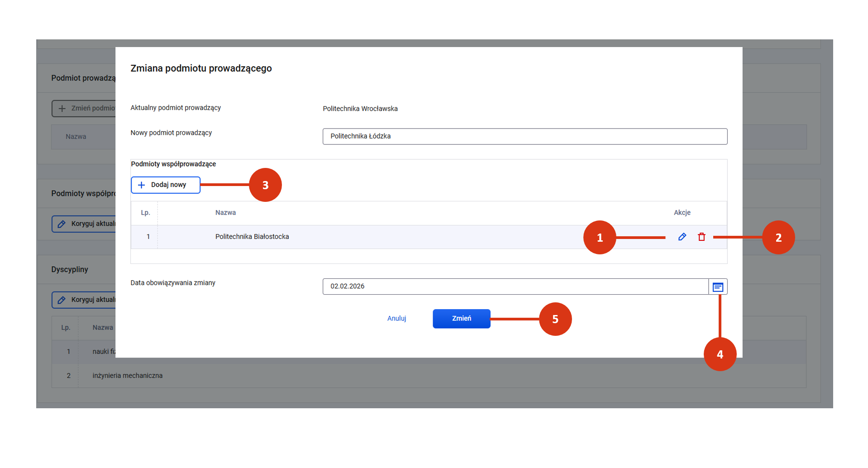This screenshot has height=468, width=868.
Task: Click the red annotation marker numbered 2
Action: pyautogui.click(x=778, y=238)
